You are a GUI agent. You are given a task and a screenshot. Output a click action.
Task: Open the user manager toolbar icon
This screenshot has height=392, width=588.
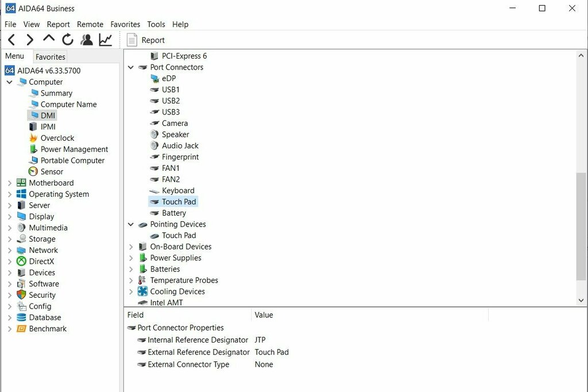pos(87,40)
